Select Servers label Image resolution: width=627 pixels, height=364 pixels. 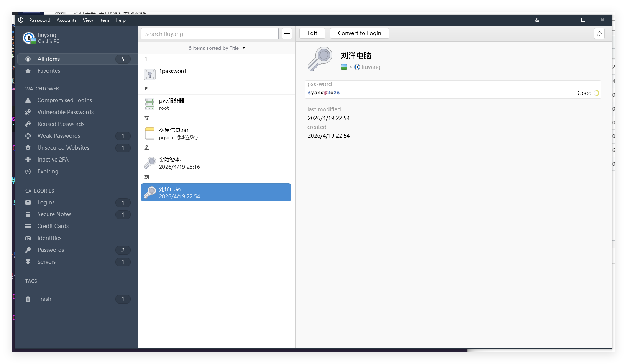pyautogui.click(x=46, y=262)
